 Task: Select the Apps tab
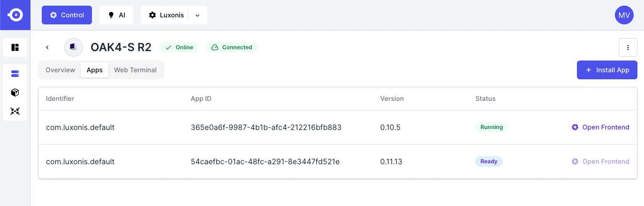pyautogui.click(x=95, y=70)
